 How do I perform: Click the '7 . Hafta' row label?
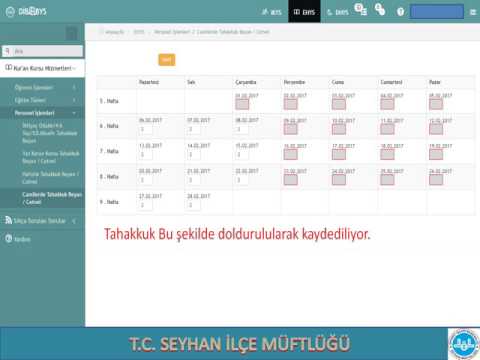(x=109, y=151)
